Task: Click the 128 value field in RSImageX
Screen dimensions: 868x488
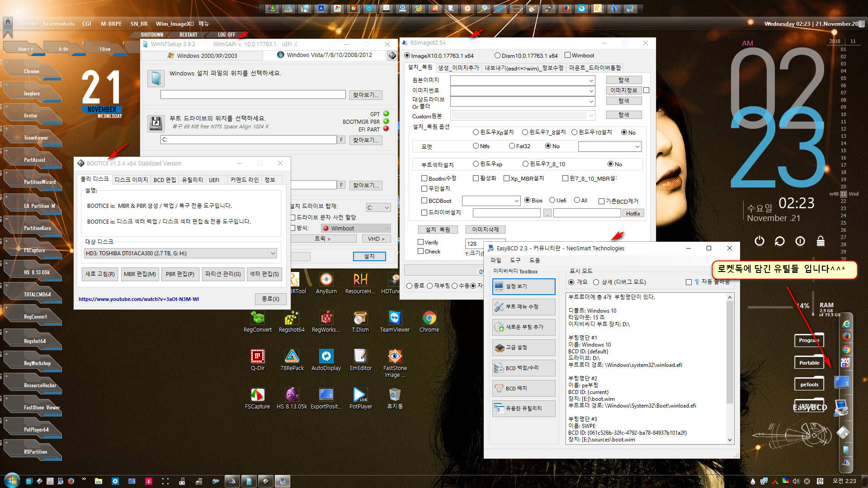Action: 485,244
